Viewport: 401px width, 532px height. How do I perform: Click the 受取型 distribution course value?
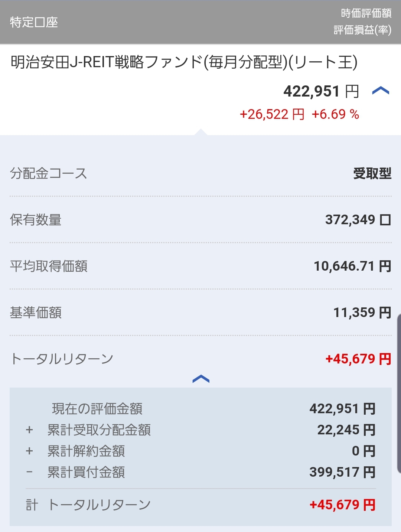point(372,173)
